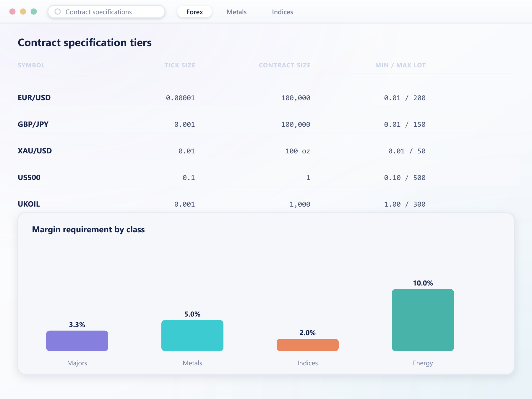Click the Majors axis label
Screen dimensions: 532x399
[77, 363]
